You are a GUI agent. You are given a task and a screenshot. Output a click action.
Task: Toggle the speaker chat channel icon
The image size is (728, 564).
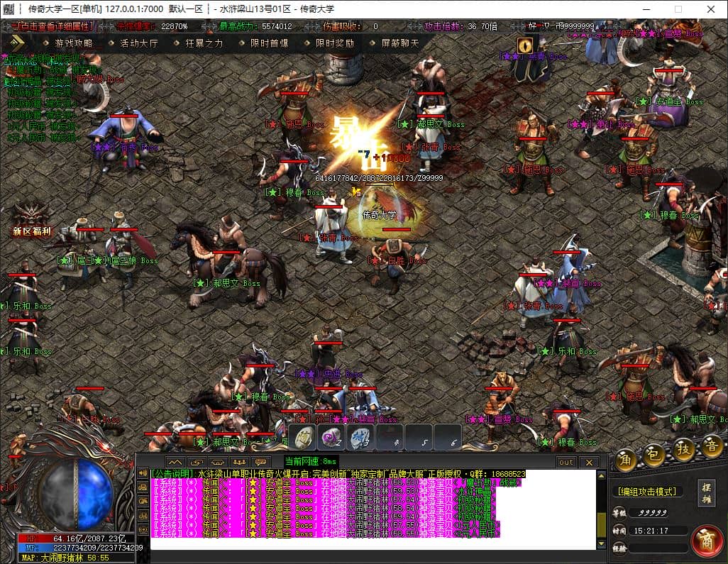pyautogui.click(x=143, y=473)
